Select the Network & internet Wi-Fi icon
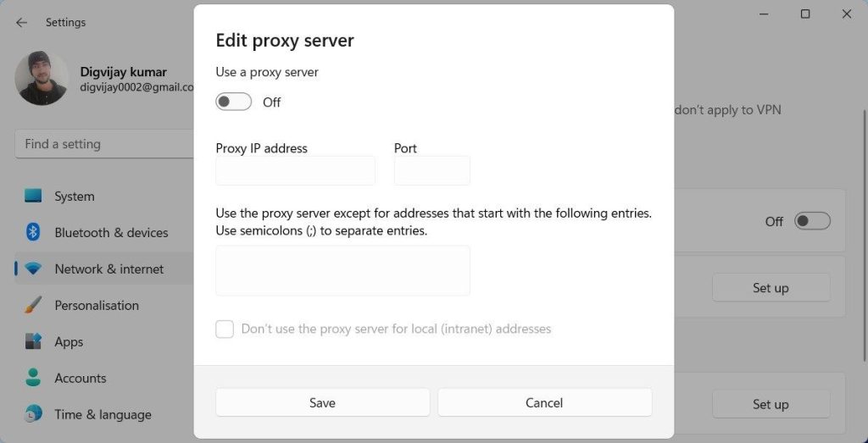The width and height of the screenshot is (868, 443). [x=33, y=269]
